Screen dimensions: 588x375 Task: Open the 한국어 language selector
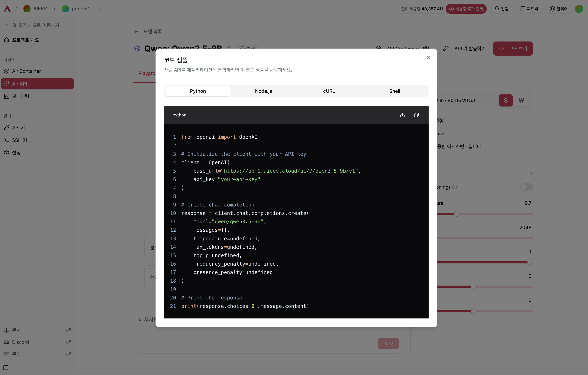click(x=558, y=9)
